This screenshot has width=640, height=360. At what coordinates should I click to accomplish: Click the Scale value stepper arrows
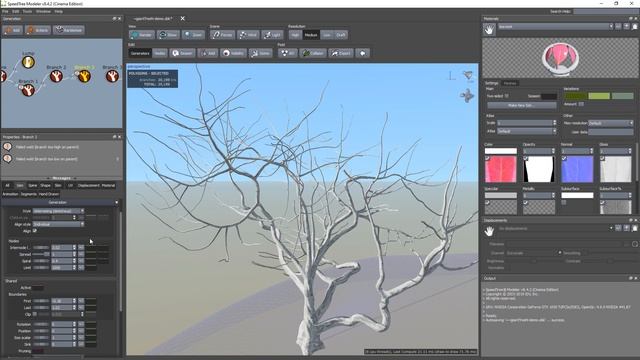tap(554, 123)
